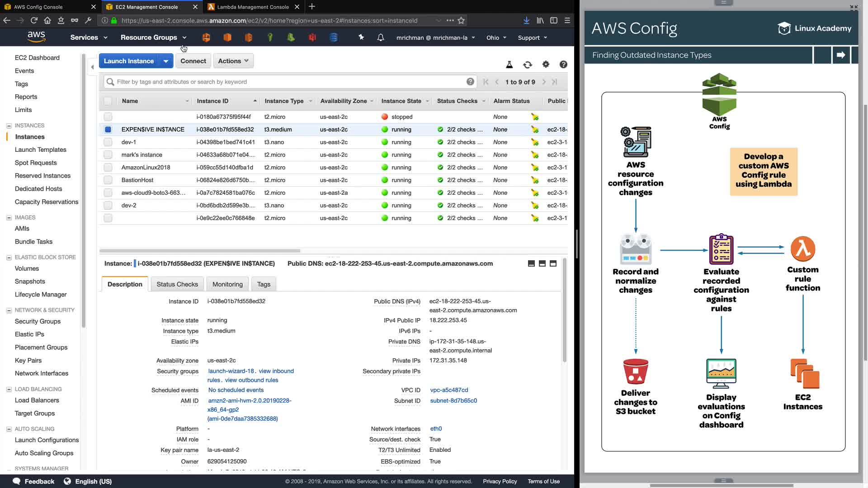Image resolution: width=868 pixels, height=488 pixels.
Task: Toggle the select-all instances header checkbox
Action: click(x=108, y=101)
